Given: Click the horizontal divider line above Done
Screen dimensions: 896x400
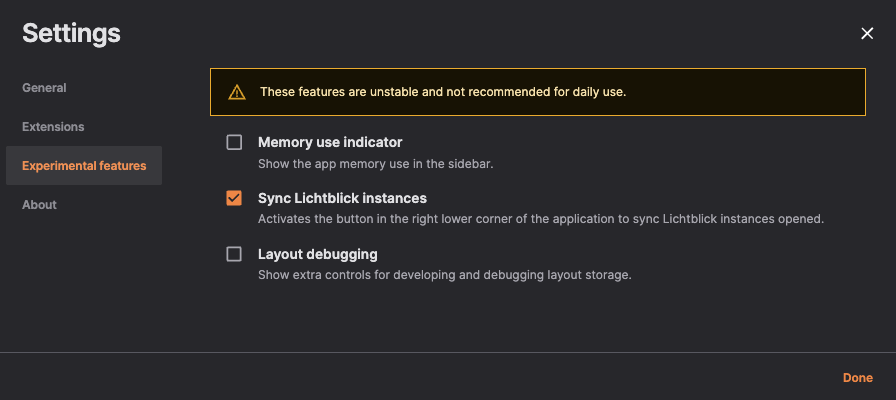Looking at the screenshot, I should [x=448, y=353].
